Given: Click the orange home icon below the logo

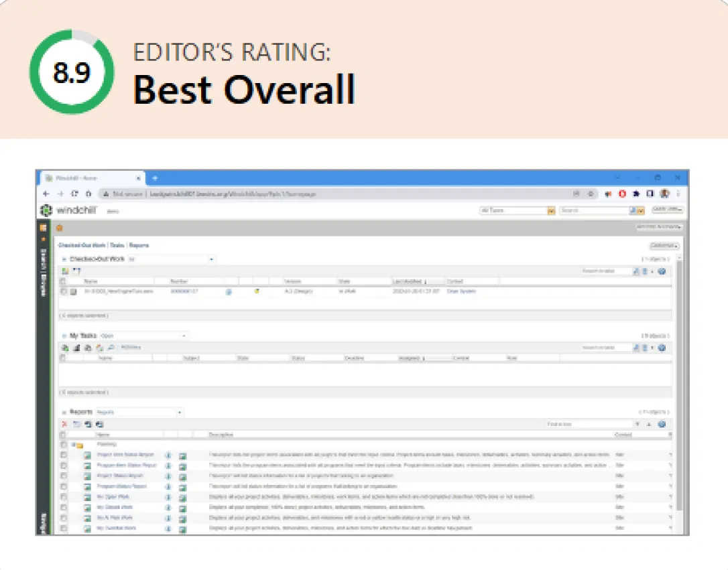Looking at the screenshot, I should pyautogui.click(x=59, y=228).
